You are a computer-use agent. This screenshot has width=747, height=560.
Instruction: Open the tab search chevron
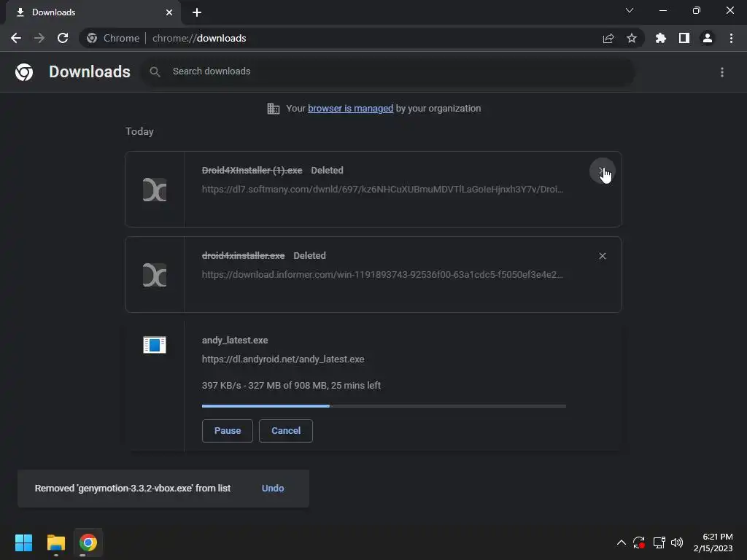pos(630,10)
